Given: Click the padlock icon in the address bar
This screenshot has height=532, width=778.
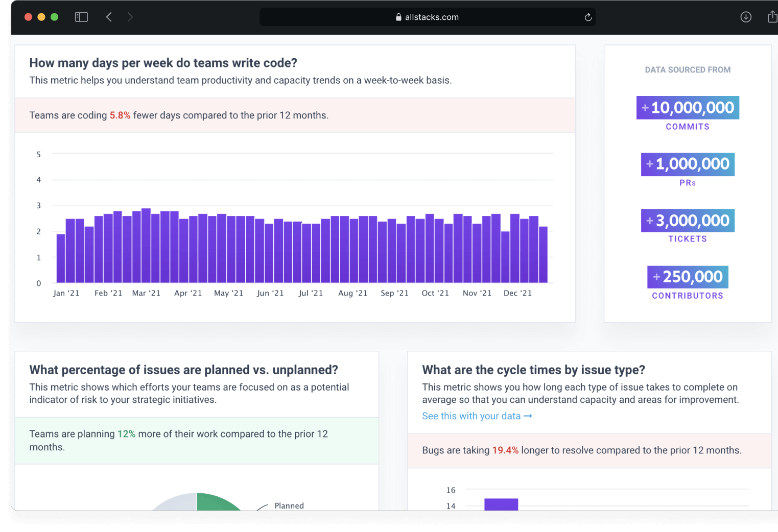Looking at the screenshot, I should (x=398, y=17).
